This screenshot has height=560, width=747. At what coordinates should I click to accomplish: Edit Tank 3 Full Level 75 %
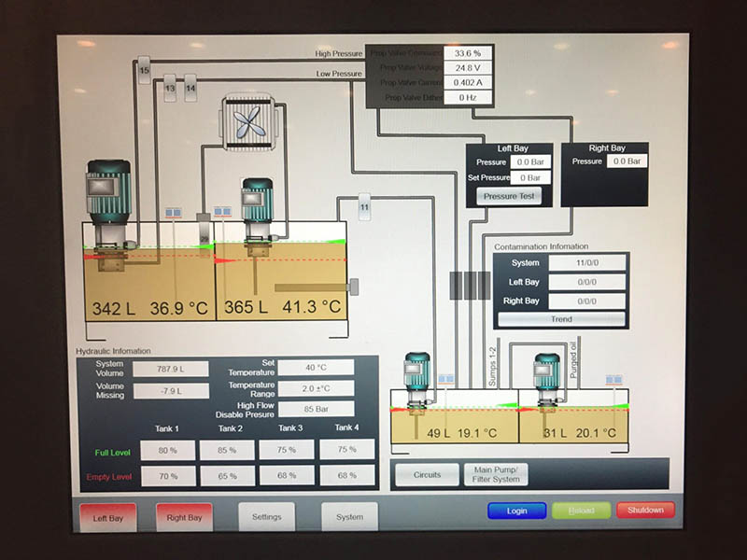(287, 450)
